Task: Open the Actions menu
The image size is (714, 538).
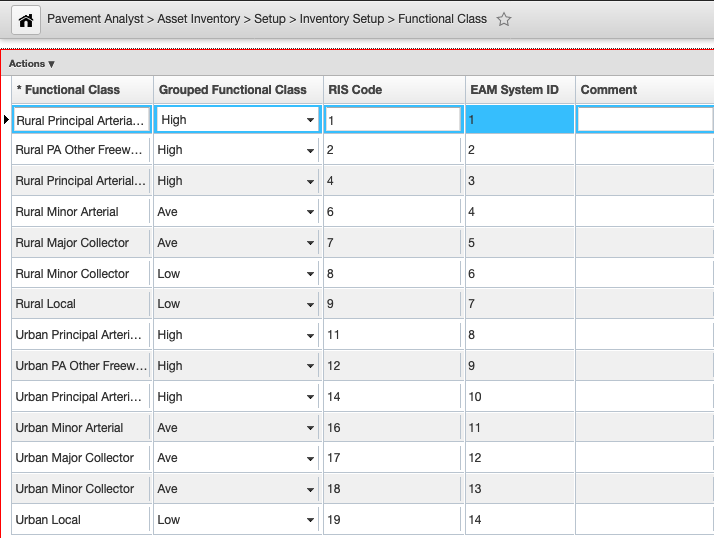Action: (x=32, y=64)
